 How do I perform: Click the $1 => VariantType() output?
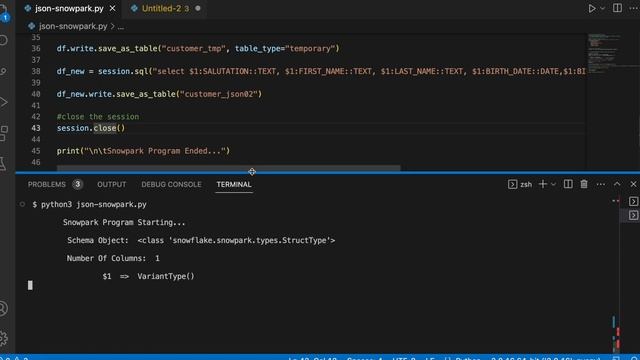click(x=149, y=276)
